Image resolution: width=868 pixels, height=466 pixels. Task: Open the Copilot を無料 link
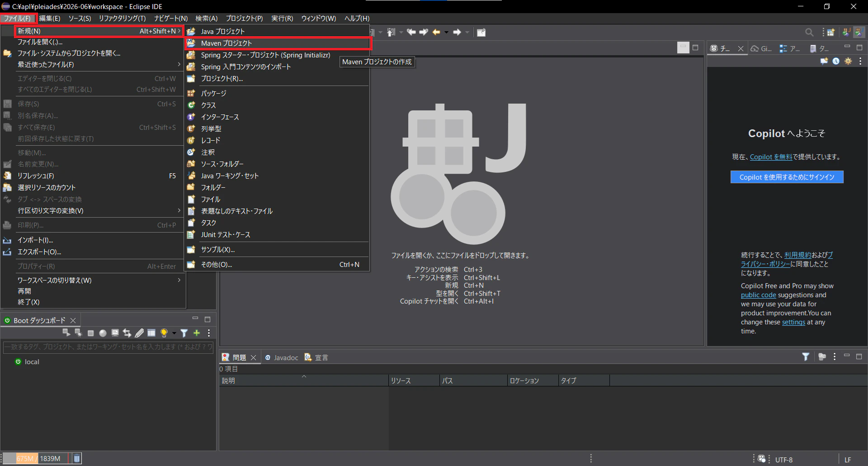point(771,157)
